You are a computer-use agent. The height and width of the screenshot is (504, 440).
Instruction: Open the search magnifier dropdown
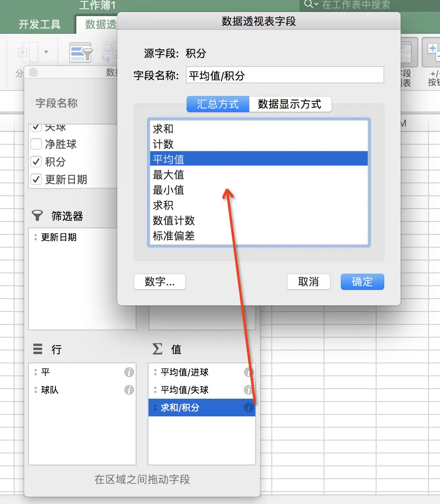[311, 4]
